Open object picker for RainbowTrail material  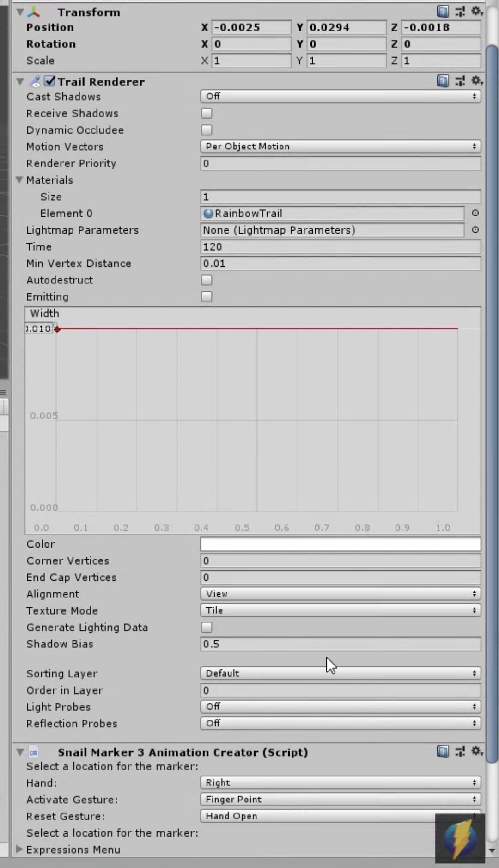[475, 213]
